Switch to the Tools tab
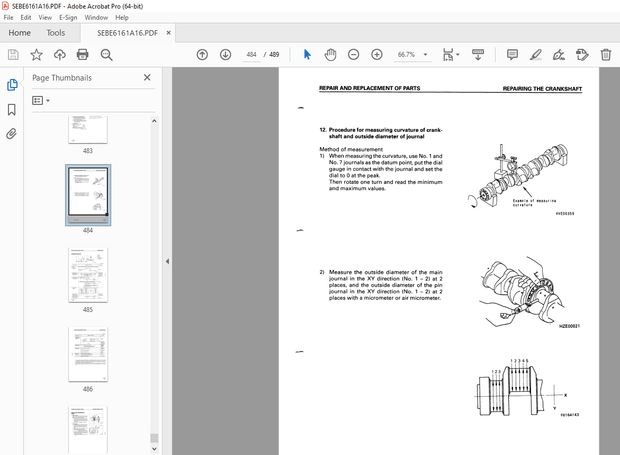Screen dimensions: 620x455 (x=56, y=33)
